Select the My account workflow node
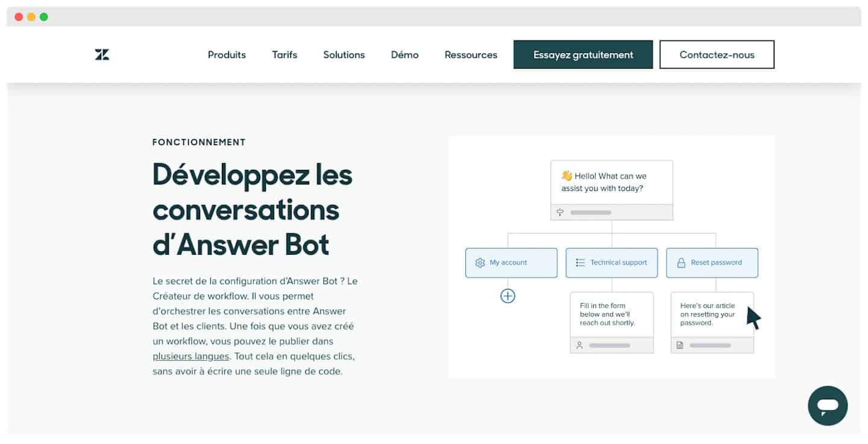 [x=511, y=263]
